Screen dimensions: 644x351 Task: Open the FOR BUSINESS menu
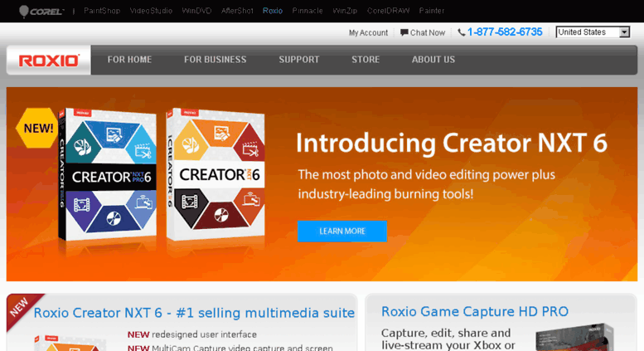(215, 60)
